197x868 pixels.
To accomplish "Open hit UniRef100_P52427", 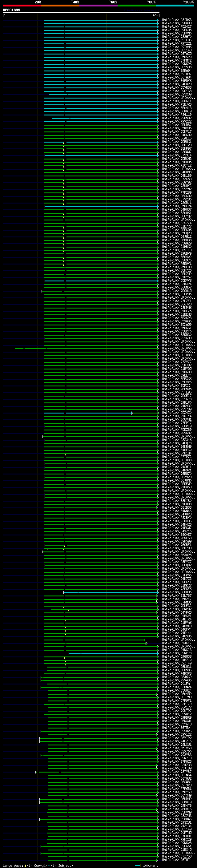I will tap(177, 26).
